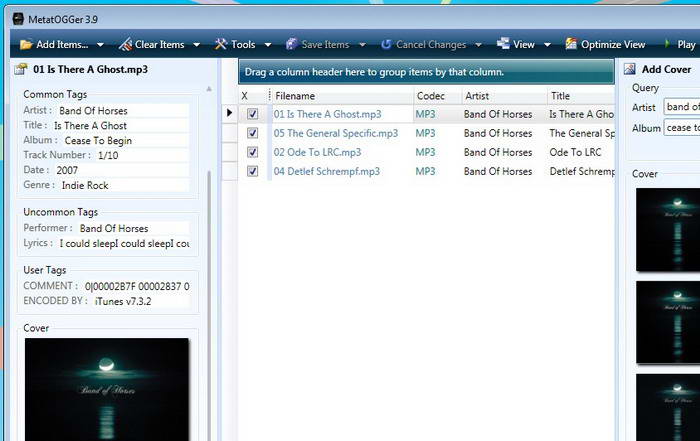700x441 pixels.
Task: Edit the Artist tag field Band Of Horses
Action: (123, 111)
